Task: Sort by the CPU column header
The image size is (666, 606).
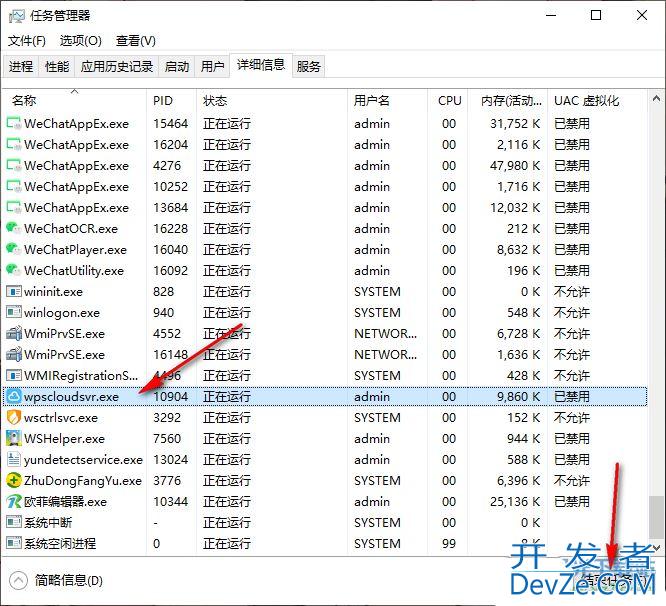Action: (448, 101)
